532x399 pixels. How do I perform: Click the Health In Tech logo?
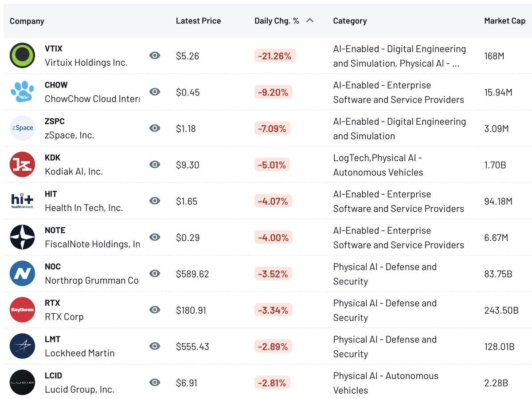click(x=22, y=201)
